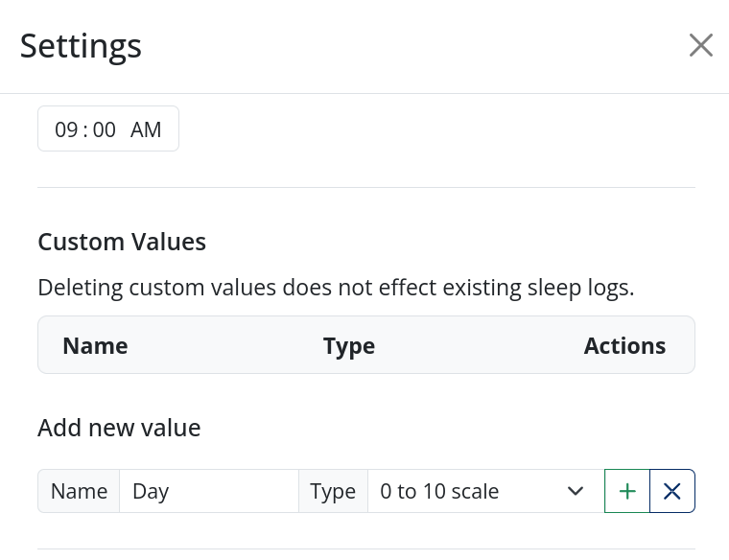Toggle the AM period in time field

(x=146, y=129)
